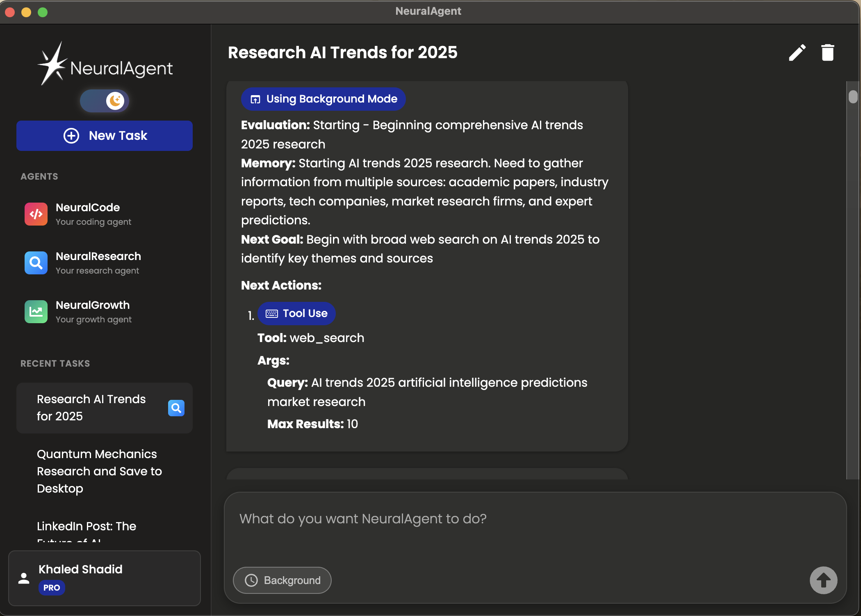Click the NeuralGrowth chart icon
The image size is (861, 616).
(x=36, y=312)
